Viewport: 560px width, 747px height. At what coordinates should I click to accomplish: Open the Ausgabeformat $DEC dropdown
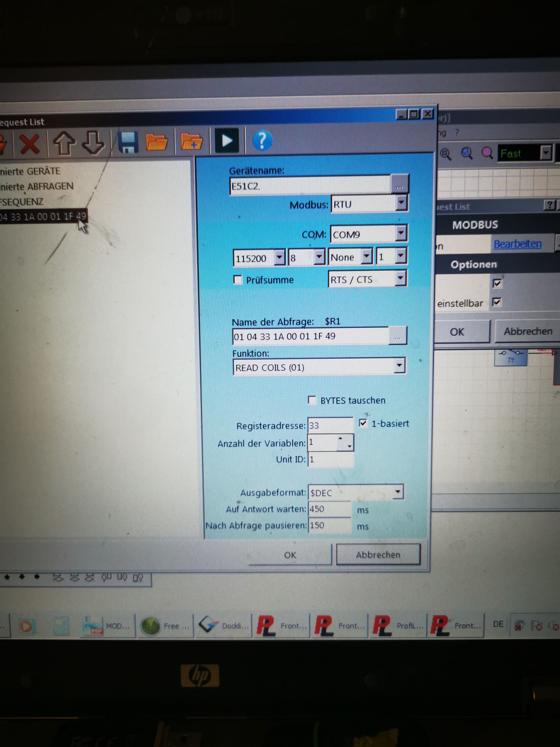[x=398, y=492]
